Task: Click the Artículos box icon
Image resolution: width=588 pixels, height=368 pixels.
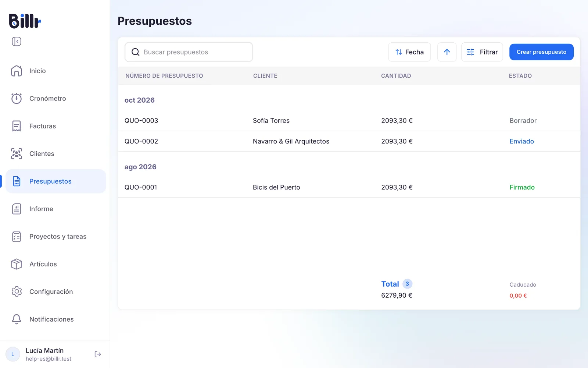Action: pos(17,264)
